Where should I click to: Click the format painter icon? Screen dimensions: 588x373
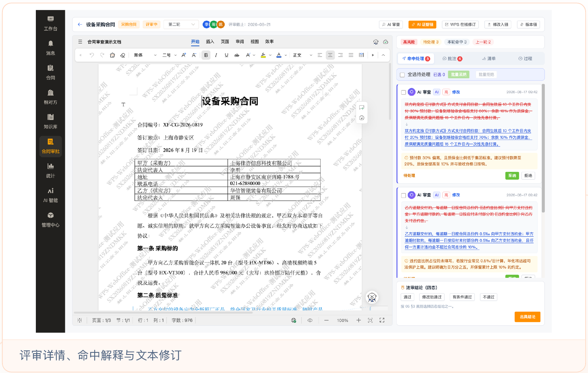[112, 55]
